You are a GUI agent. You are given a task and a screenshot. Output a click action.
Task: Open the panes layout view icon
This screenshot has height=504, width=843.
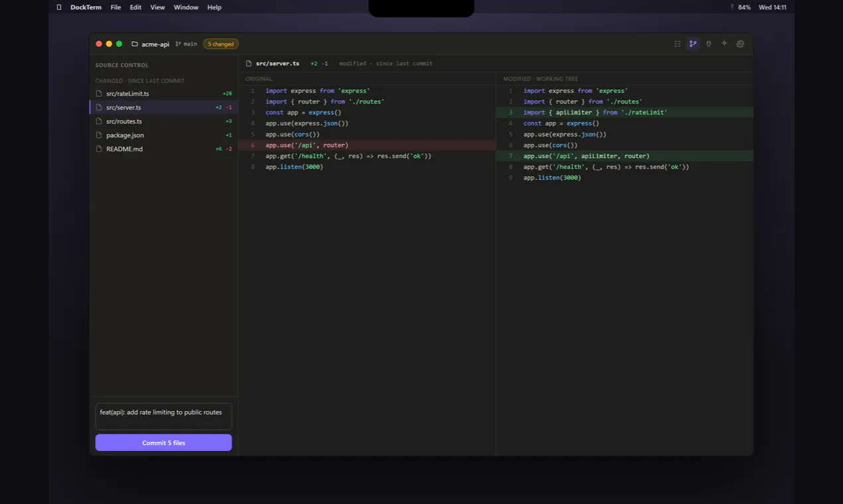[677, 44]
